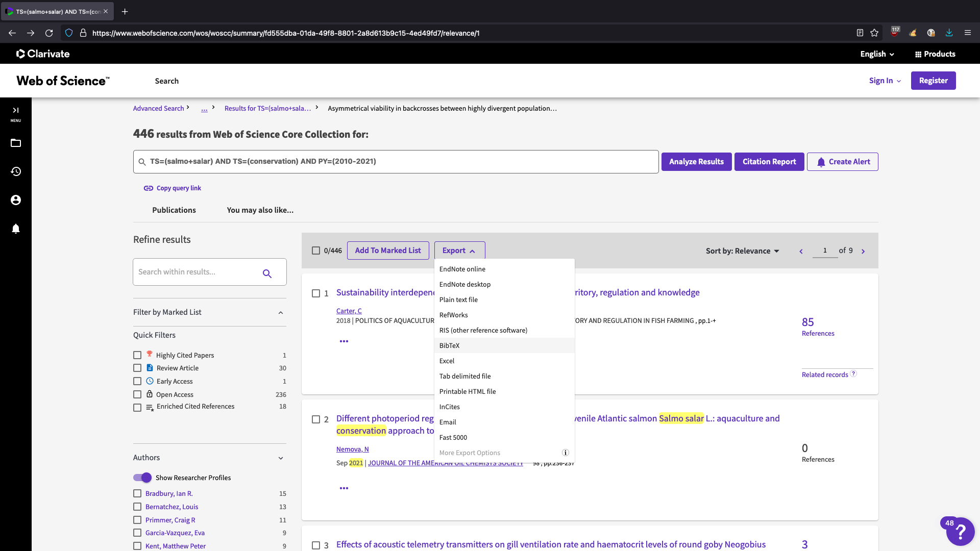Open alerts bell icon in left sidebar
The height and width of the screenshot is (551, 980).
(x=16, y=229)
